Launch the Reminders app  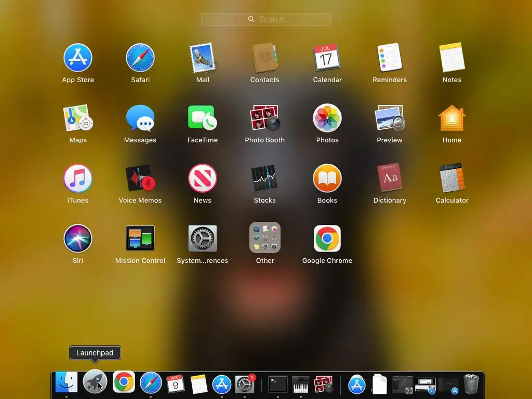pyautogui.click(x=390, y=58)
